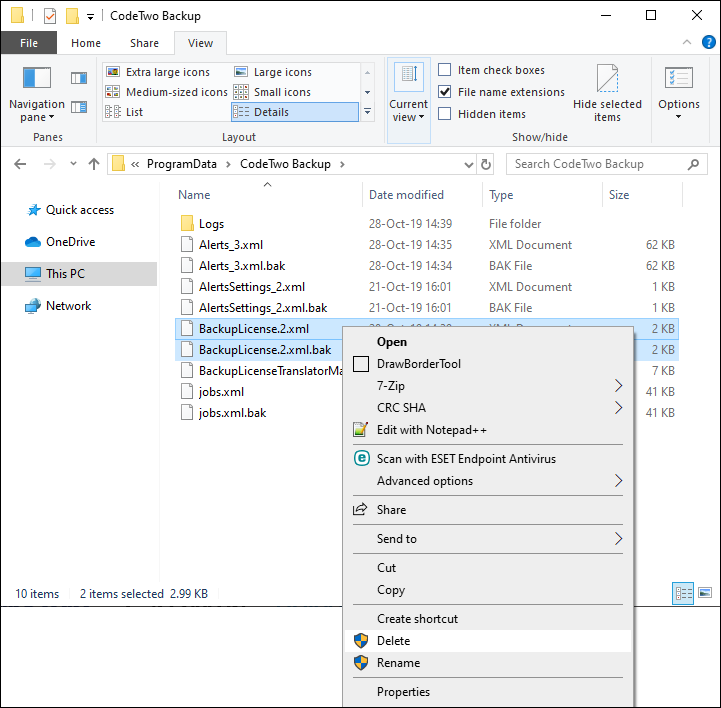Select Copy in context menu
The height and width of the screenshot is (708, 721).
[x=488, y=590]
